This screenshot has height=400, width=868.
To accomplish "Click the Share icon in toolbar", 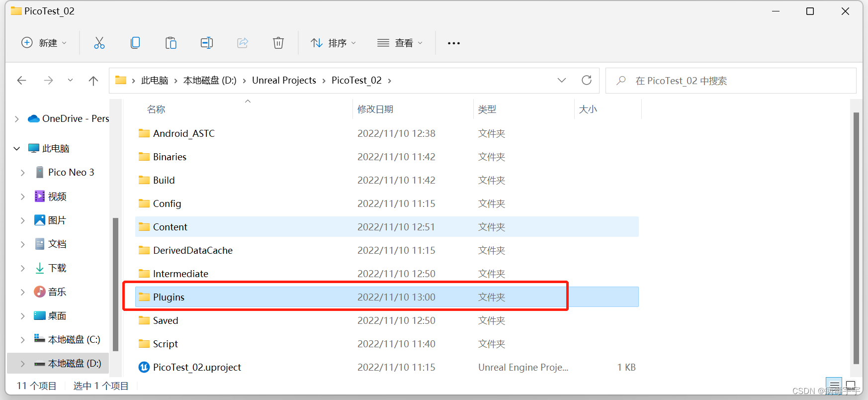I will point(243,43).
